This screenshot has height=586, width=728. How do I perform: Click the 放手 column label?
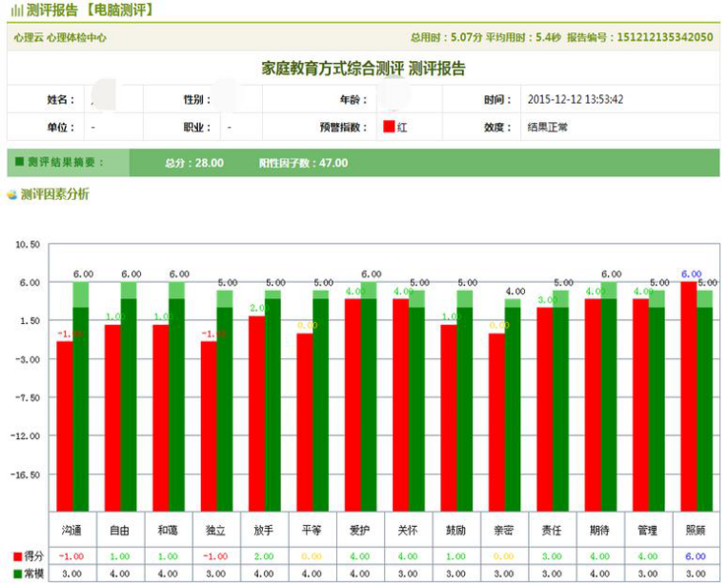click(264, 530)
